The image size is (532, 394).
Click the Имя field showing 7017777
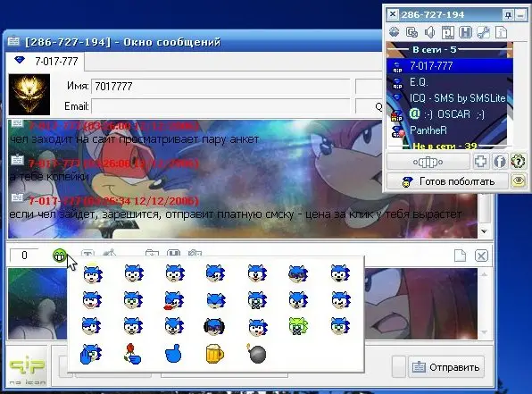tap(220, 87)
